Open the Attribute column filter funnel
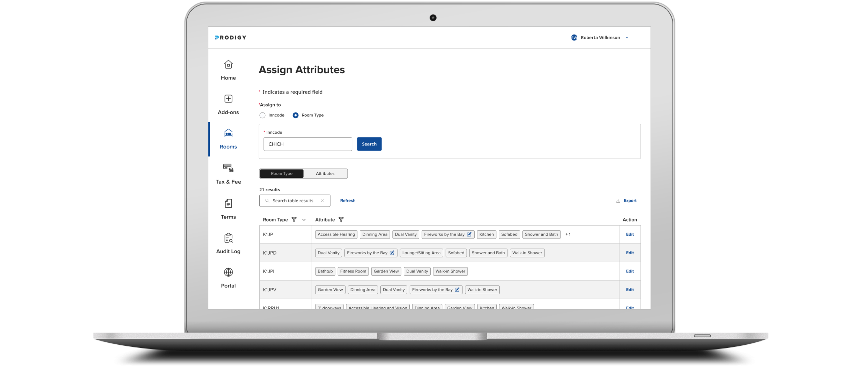This screenshot has height=375, width=868. (341, 219)
